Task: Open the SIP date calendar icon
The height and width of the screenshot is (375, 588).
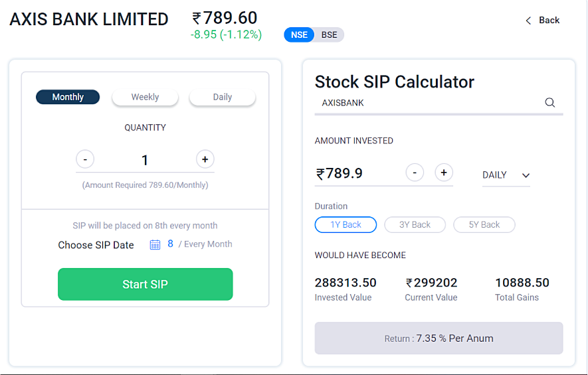Action: (155, 245)
